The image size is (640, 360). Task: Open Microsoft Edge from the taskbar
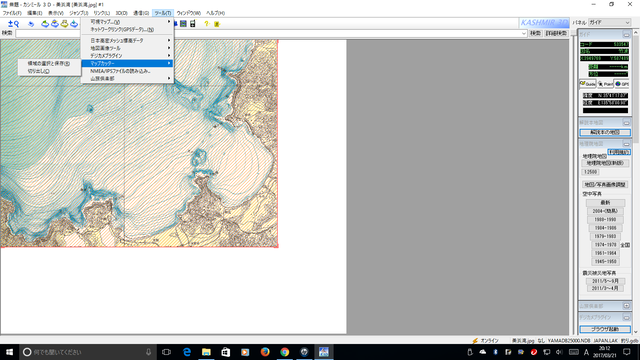187,352
